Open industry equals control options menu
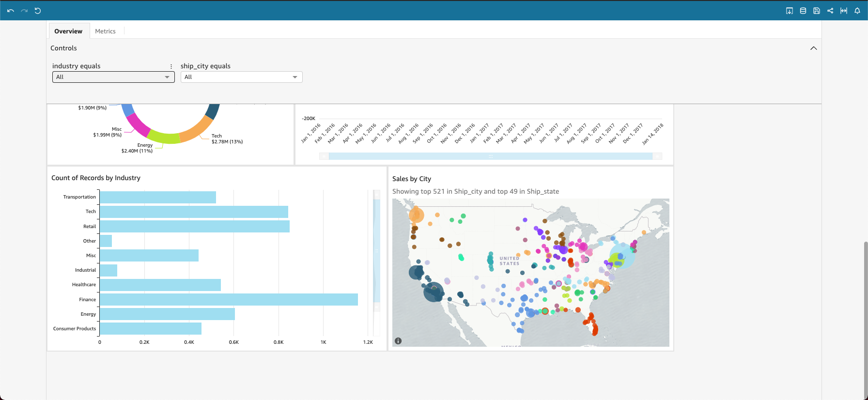This screenshot has width=868, height=400. click(x=171, y=66)
